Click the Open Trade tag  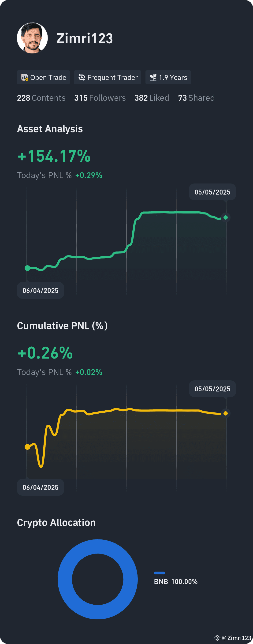(43, 78)
